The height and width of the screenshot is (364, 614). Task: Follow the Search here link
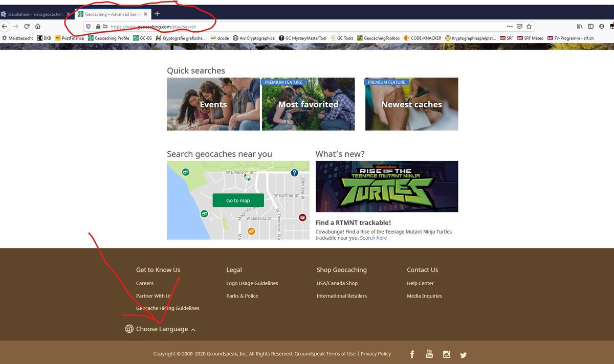point(374,238)
